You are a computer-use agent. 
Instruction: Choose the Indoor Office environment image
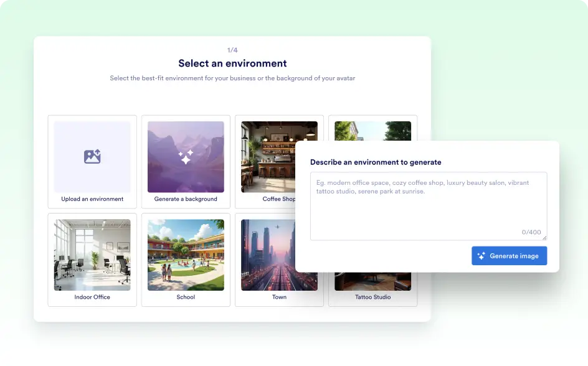(92, 255)
